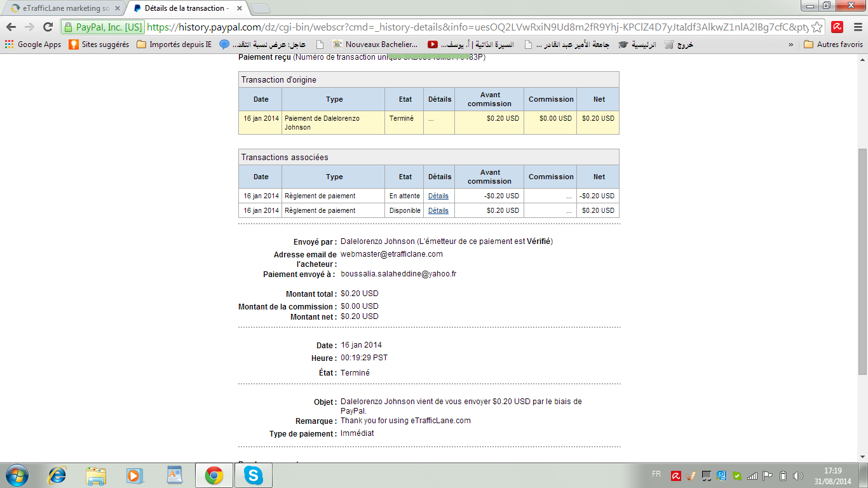Screen dimensions: 868x488
Task: Open Windows Explorer from the taskbar
Action: [96, 475]
